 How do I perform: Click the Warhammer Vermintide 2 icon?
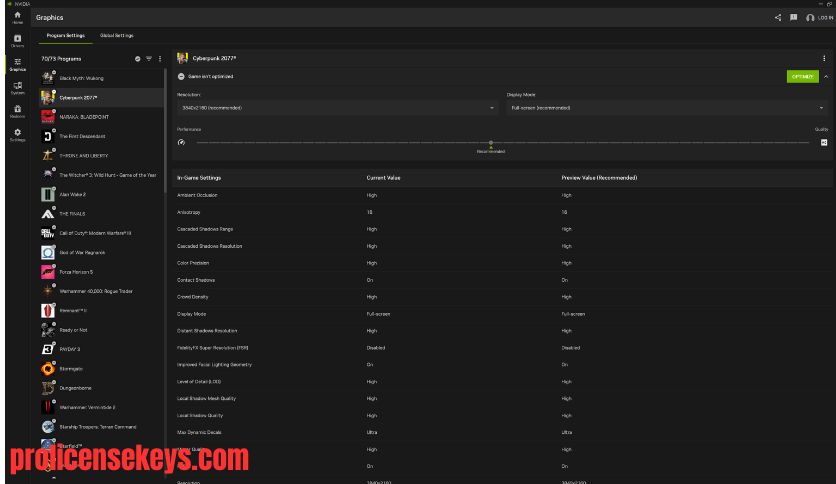pyautogui.click(x=48, y=407)
